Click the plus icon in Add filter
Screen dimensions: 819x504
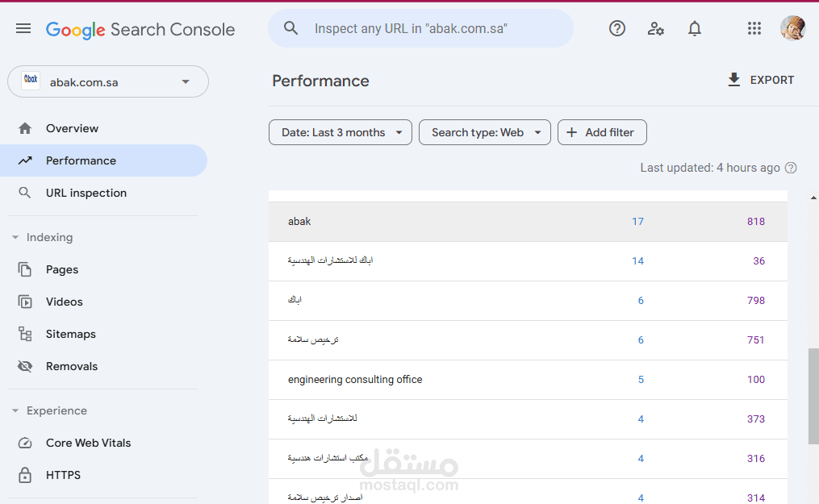pos(572,132)
